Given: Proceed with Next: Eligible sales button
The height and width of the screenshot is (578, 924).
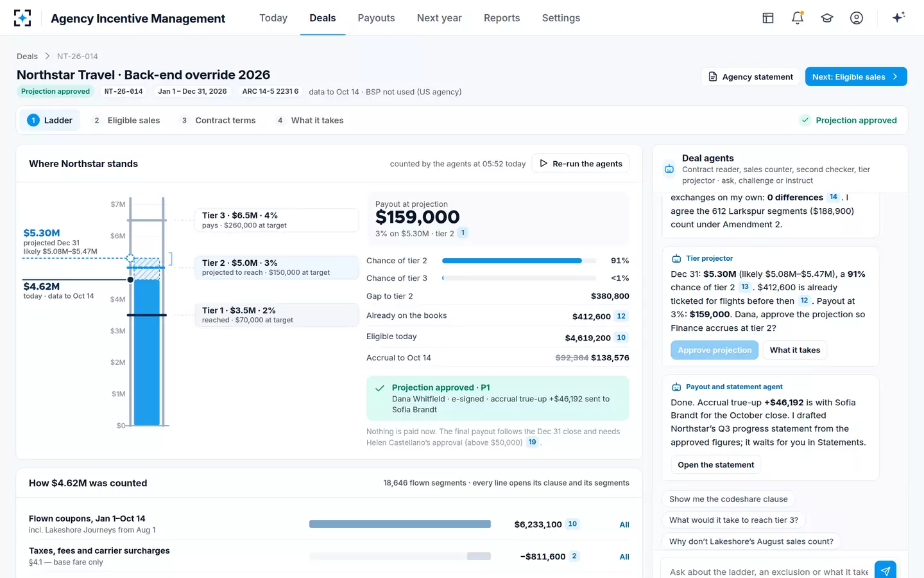Looking at the screenshot, I should pyautogui.click(x=856, y=76).
